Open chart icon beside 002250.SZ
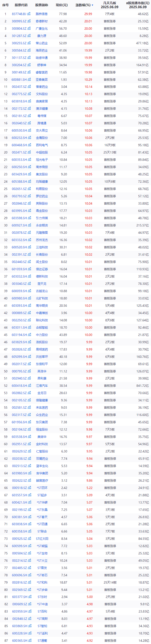Image resolution: width=151 pixels, height=644 pixels. (29, 320)
